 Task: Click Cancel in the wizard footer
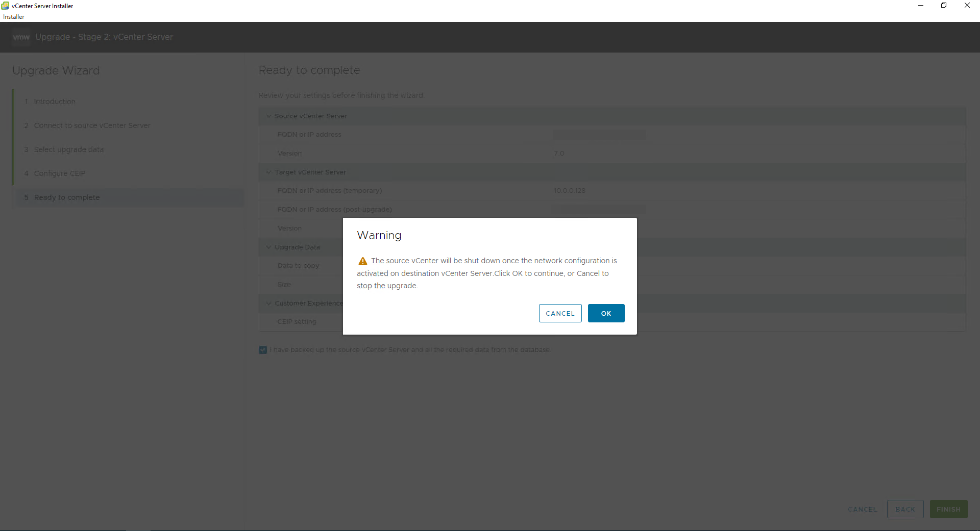(862, 509)
